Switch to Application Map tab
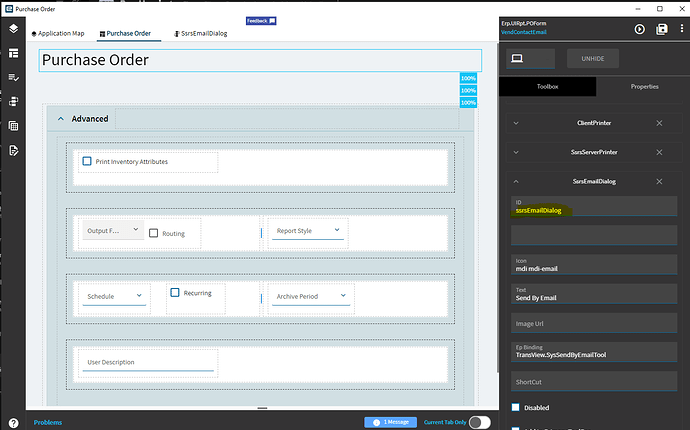This screenshot has width=690, height=430. click(58, 33)
